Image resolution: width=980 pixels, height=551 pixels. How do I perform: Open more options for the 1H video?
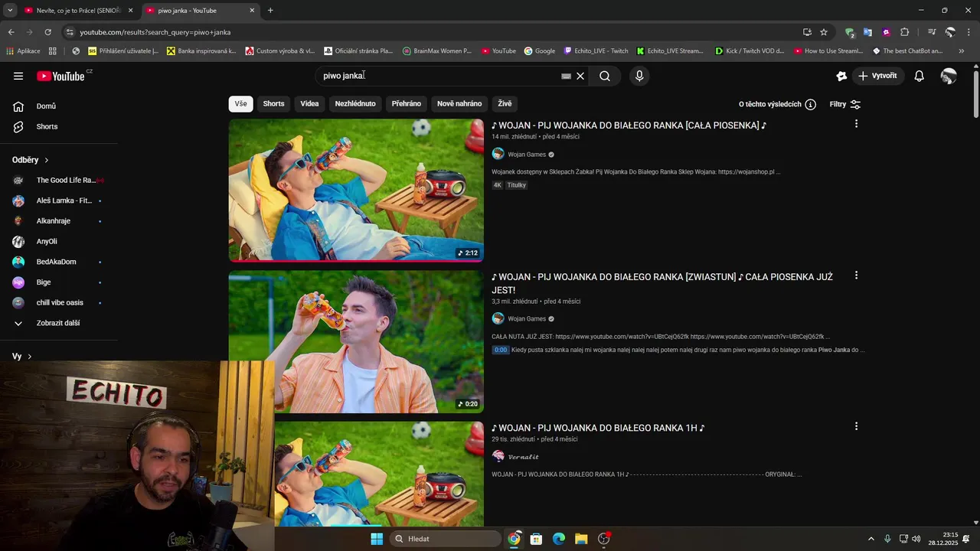[x=856, y=426]
